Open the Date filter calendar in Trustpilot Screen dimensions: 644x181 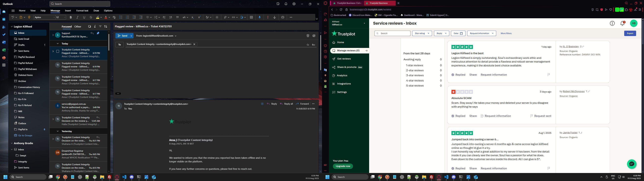pos(458,33)
